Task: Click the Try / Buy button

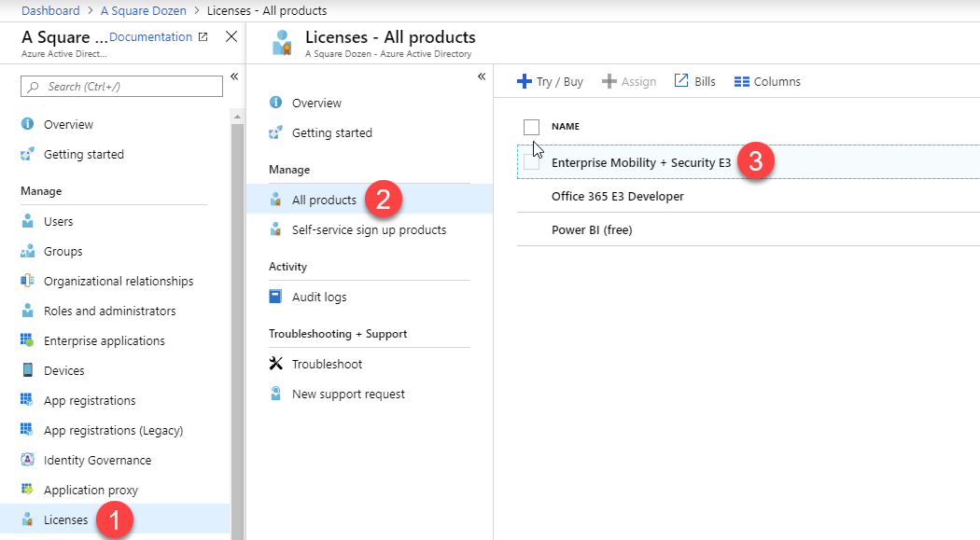Action: point(550,82)
